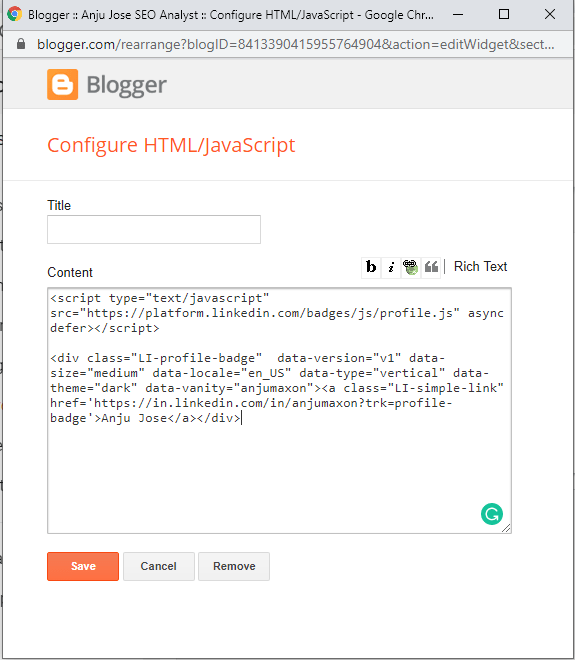Click the blogger.com address bar URL
Image resolution: width=575 pixels, height=660 pixels.
295,44
